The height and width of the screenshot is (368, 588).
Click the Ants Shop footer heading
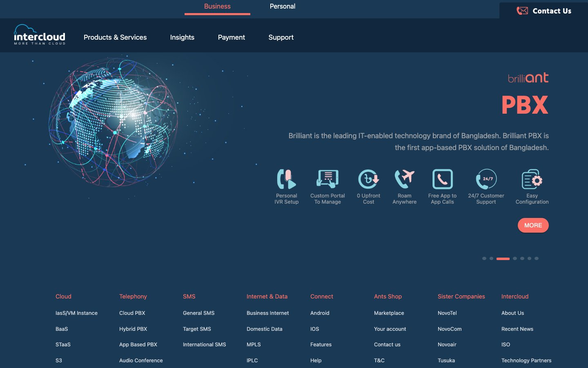[x=388, y=296]
